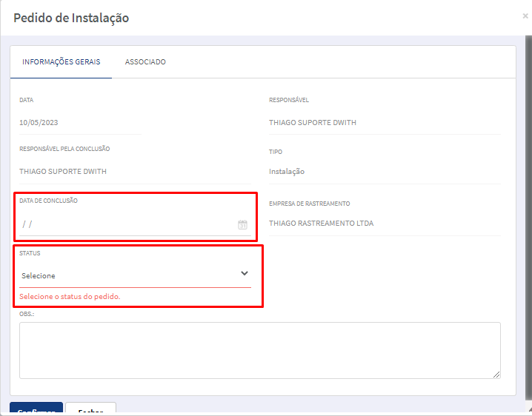Click the Status field label
Screen dimensions: 532x416
pyautogui.click(x=30, y=253)
